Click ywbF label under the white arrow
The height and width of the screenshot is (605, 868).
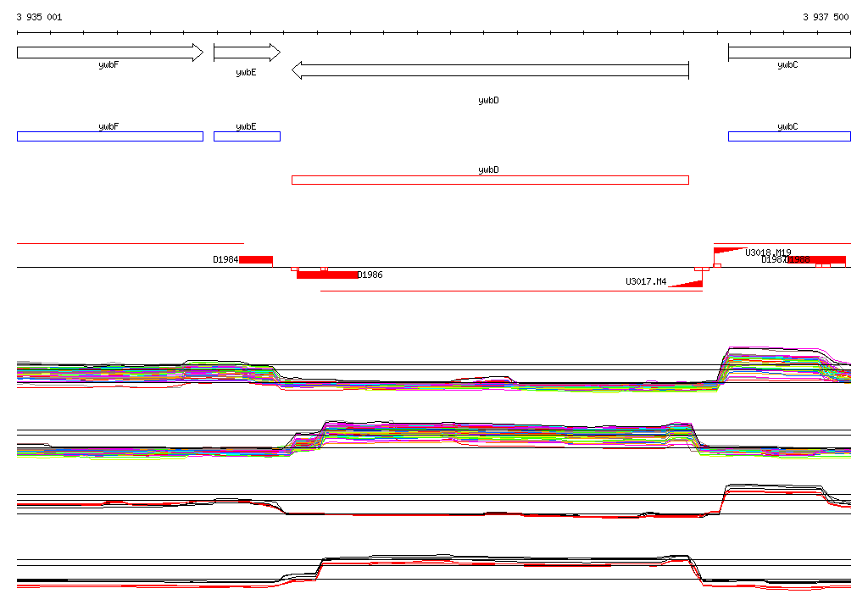(108, 64)
